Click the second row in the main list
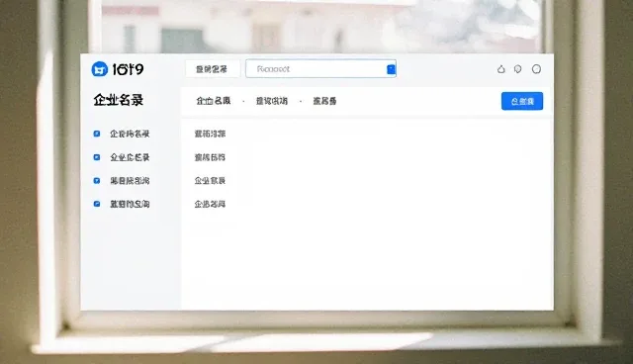This screenshot has height=364, width=633. [x=210, y=157]
